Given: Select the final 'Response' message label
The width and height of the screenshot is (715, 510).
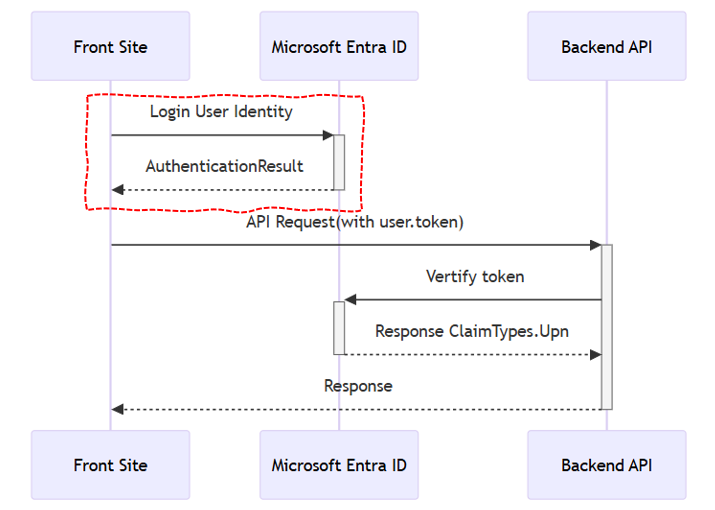Looking at the screenshot, I should pyautogui.click(x=358, y=386).
